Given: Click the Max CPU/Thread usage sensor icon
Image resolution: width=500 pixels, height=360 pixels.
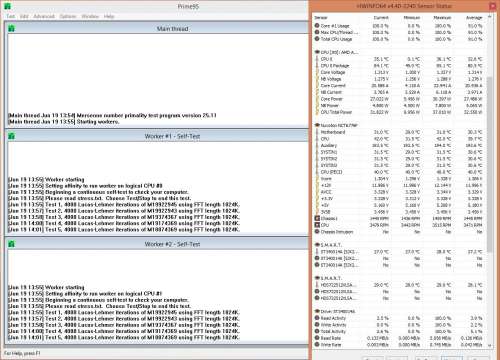Looking at the screenshot, I should pos(317,32).
